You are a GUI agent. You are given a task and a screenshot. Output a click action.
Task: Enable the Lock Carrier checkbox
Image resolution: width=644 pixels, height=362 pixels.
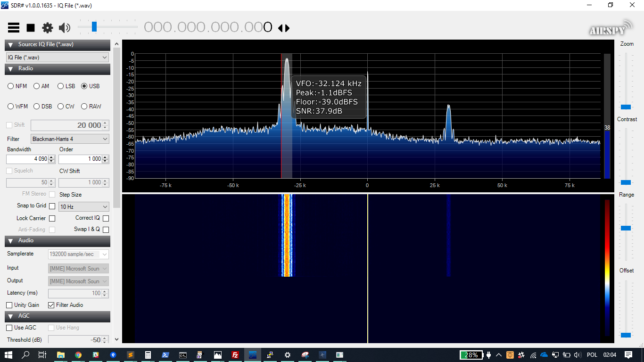[52, 218]
